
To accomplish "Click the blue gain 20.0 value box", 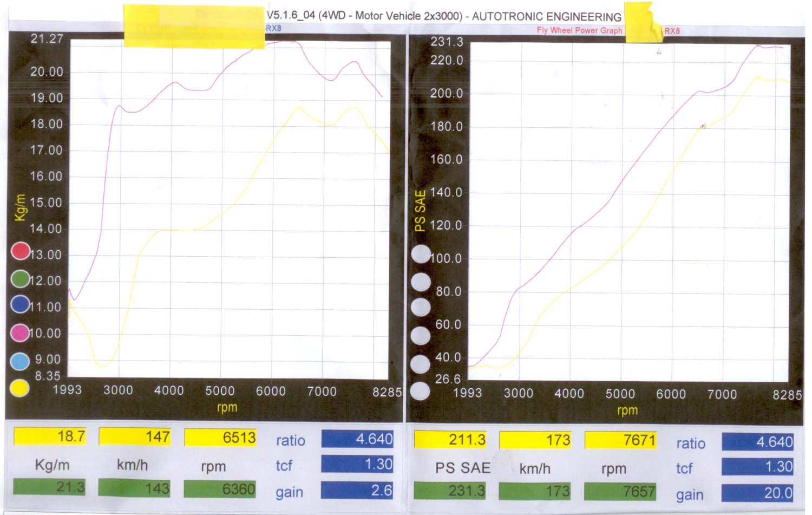I will click(757, 493).
